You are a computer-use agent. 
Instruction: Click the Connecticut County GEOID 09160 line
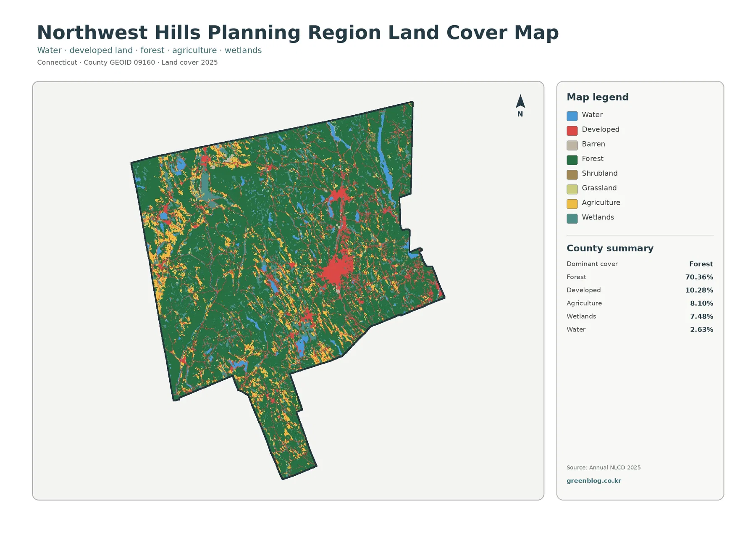coord(127,63)
